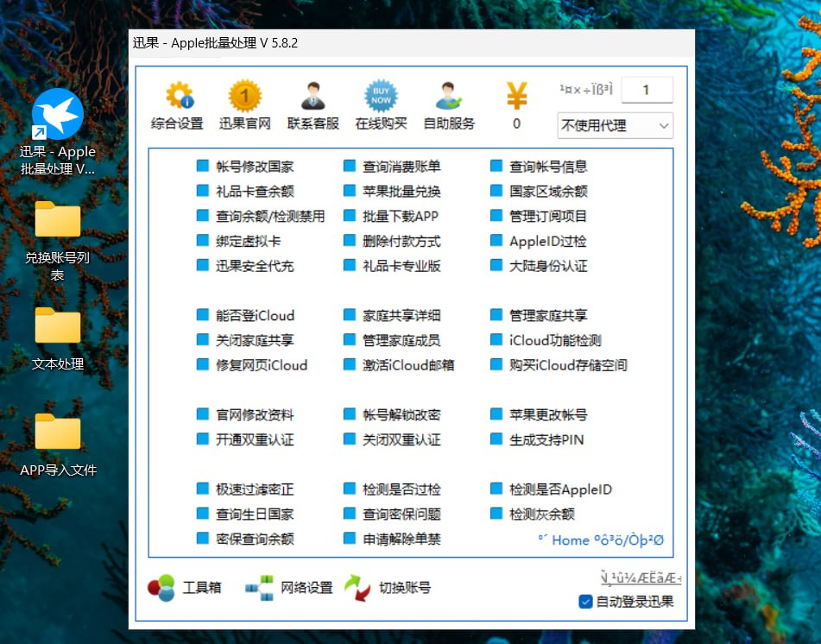
Task: Click blue square next to 能否登iCloud
Action: (x=203, y=315)
